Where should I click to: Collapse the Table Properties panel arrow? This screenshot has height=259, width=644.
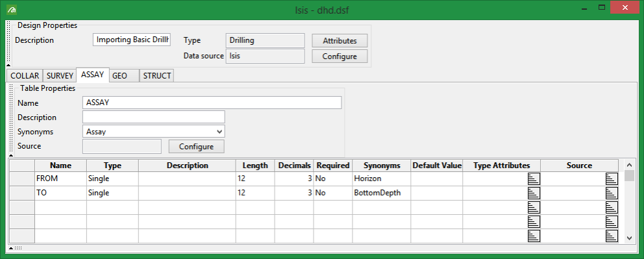(x=11, y=155)
